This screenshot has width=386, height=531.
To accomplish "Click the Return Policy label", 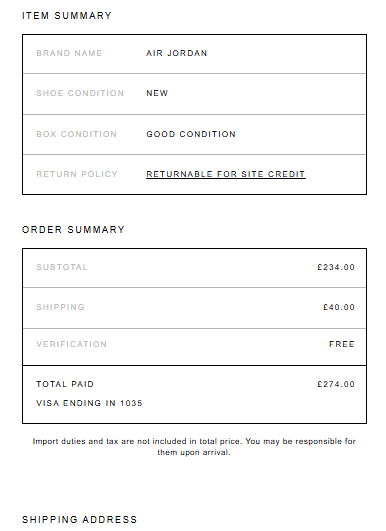I will coord(77,174).
